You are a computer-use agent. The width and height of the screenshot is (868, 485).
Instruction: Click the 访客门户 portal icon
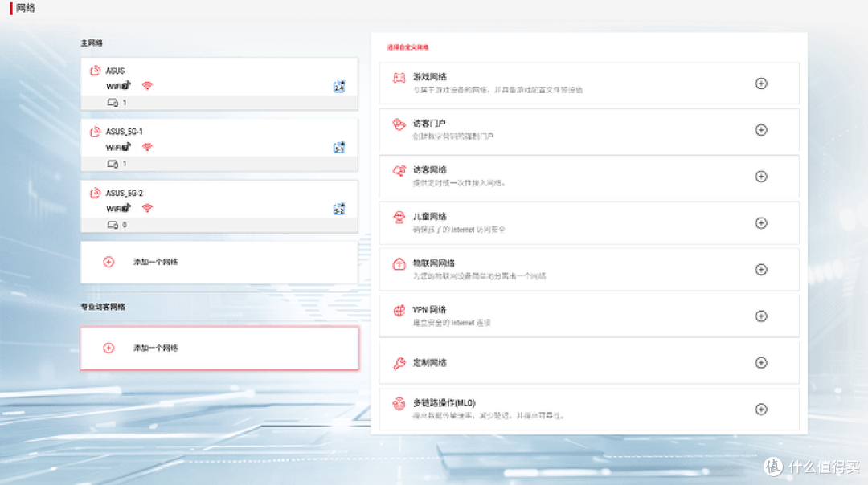pos(399,124)
